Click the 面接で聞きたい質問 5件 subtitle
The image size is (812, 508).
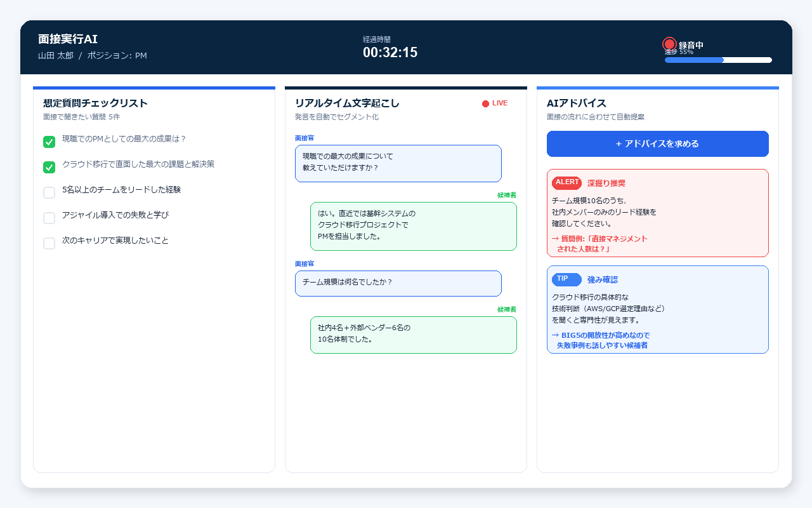[x=81, y=117]
